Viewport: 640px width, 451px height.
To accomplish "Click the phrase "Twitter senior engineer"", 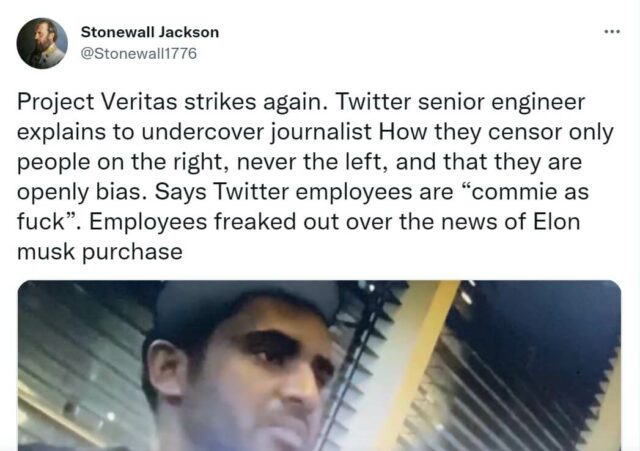I will pos(460,102).
